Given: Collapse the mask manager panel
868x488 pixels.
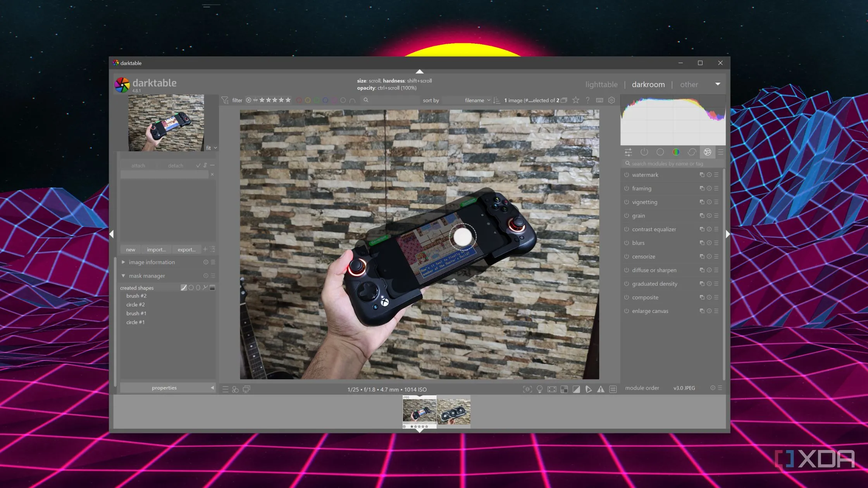Looking at the screenshot, I should pos(123,276).
